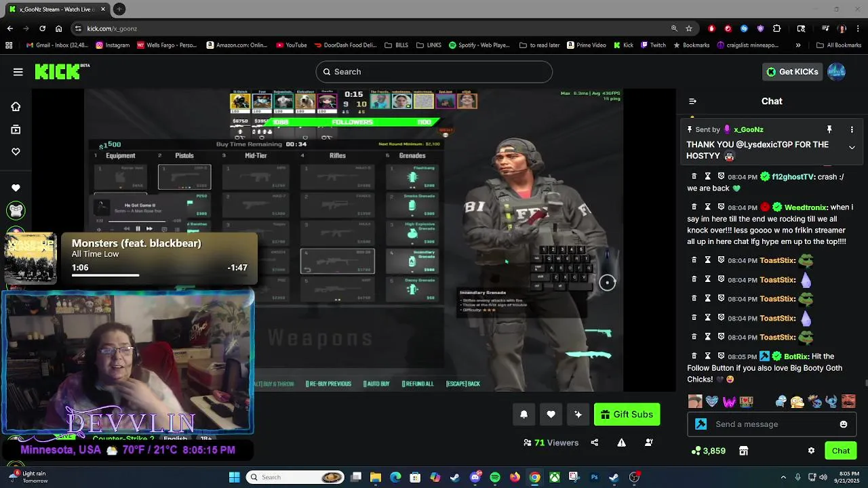Open Spotify from the Windows taskbar
The width and height of the screenshot is (868, 488).
[x=495, y=477]
